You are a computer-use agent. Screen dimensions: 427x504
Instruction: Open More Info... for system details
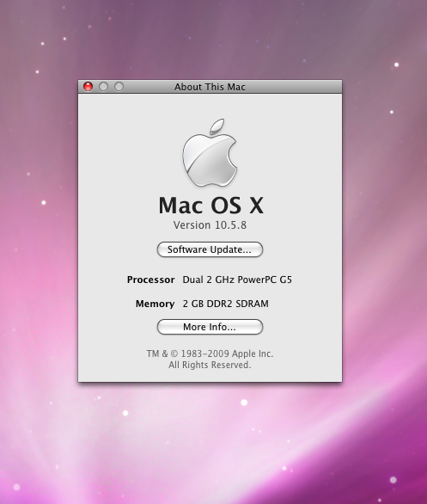pyautogui.click(x=210, y=327)
